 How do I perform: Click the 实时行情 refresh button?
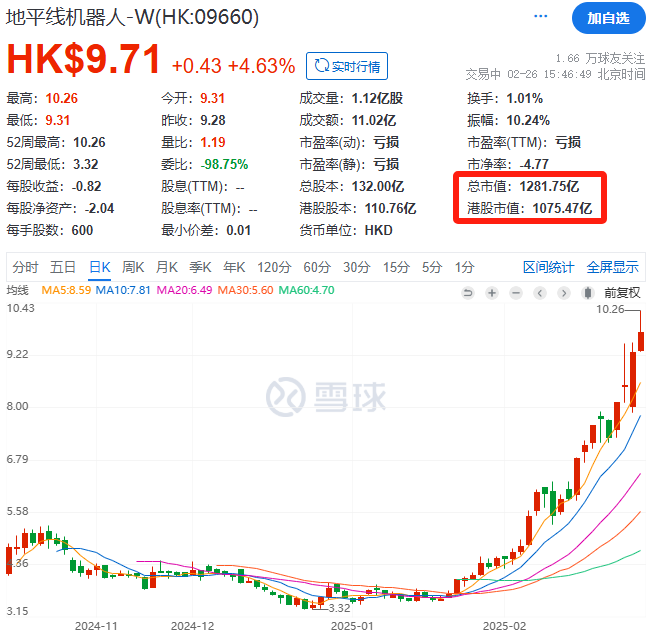pos(347,66)
